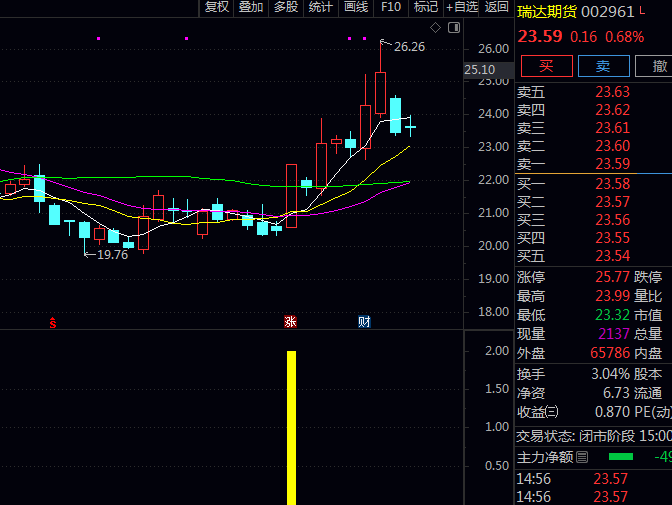Screen dimensions: 672x505
Task: Click 买一 price 23.58
Action: pos(612,184)
